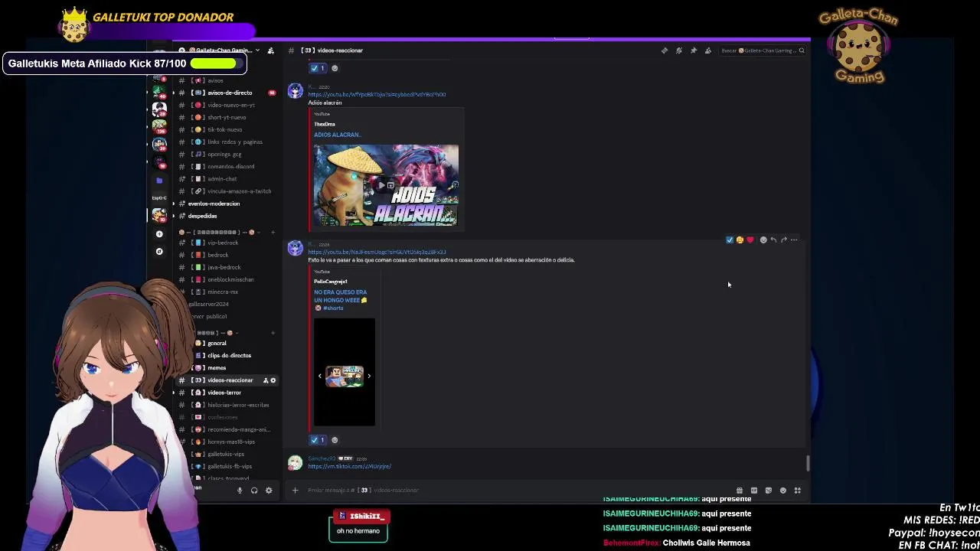Open the second youtu.be link from K
This screenshot has height=551, width=980.
[377, 252]
